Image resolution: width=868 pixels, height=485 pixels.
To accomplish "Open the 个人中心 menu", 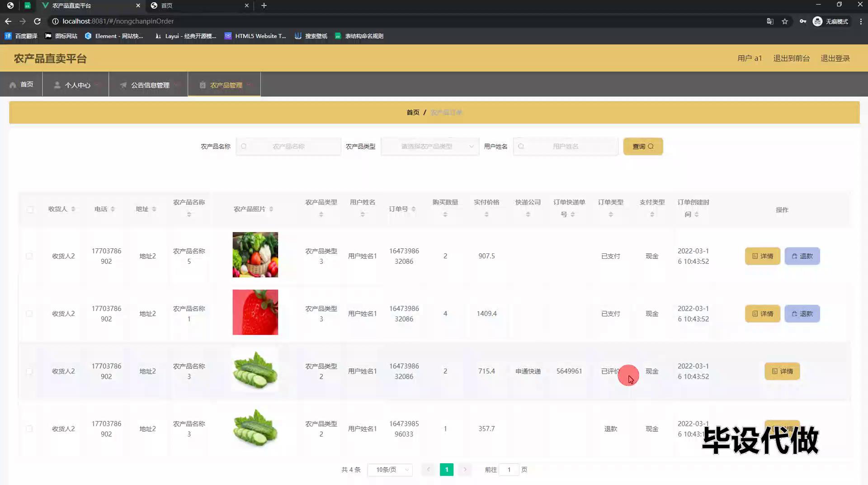I will tap(75, 85).
